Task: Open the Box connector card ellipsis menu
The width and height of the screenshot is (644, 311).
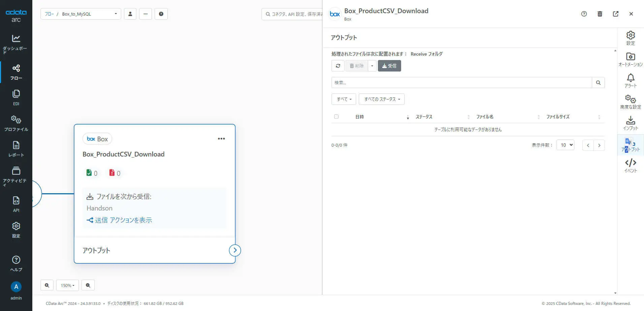Action: coord(221,139)
